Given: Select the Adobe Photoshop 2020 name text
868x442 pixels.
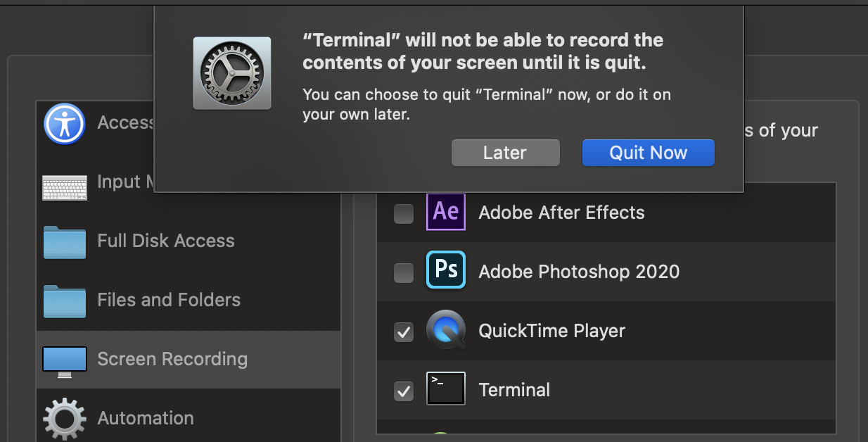Looking at the screenshot, I should [x=579, y=272].
